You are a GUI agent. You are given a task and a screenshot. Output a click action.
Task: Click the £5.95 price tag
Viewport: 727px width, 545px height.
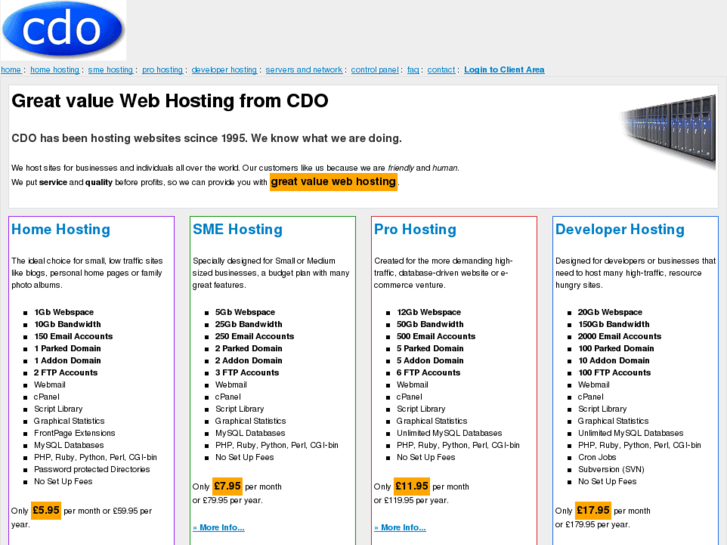coord(46,510)
